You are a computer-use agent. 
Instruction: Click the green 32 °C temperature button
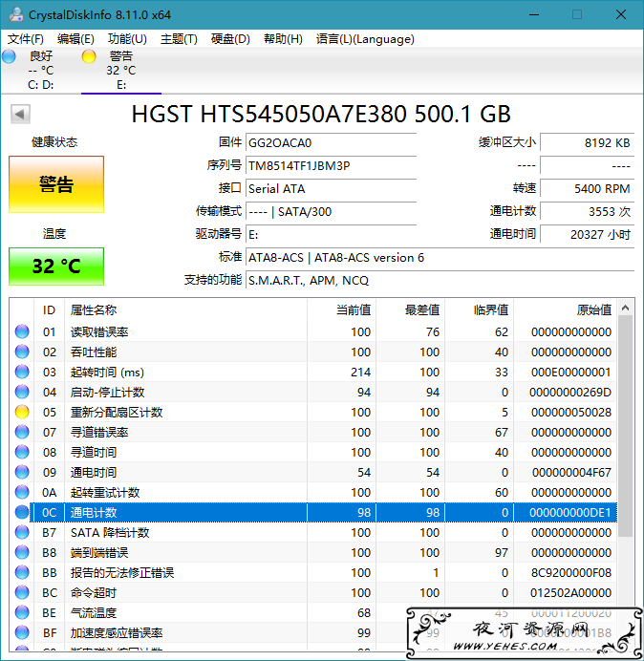click(x=56, y=267)
